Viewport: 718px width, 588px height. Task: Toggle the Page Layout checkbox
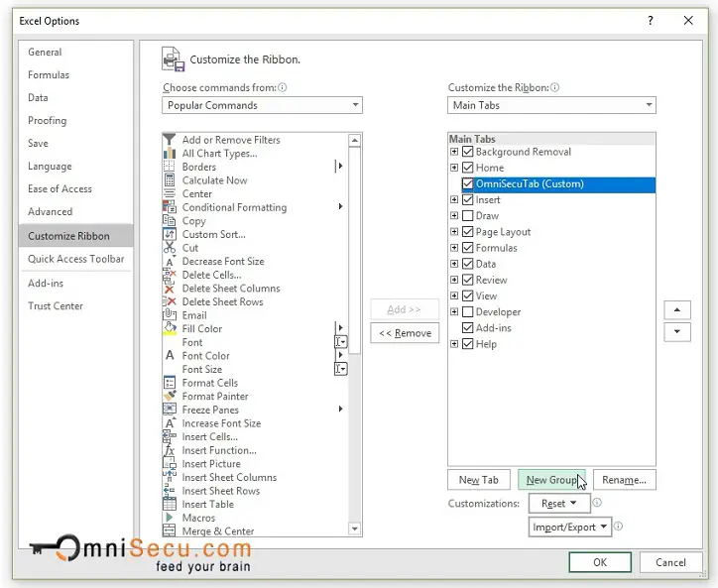point(467,232)
